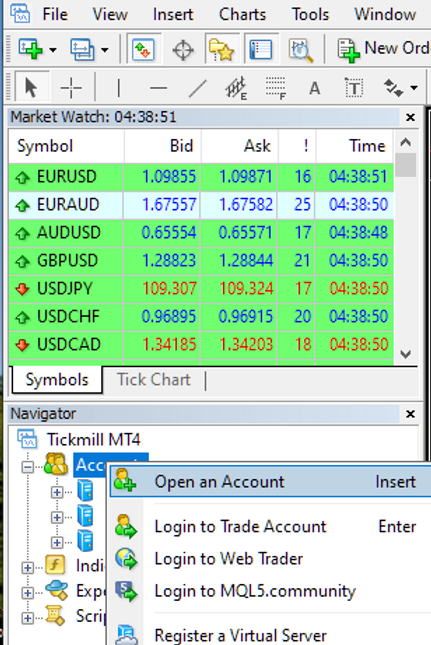Select the USDCHF symbol row

click(201, 317)
